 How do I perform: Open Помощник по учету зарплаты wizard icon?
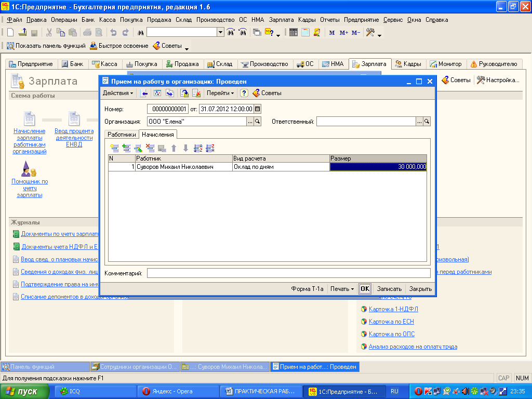pos(29,169)
